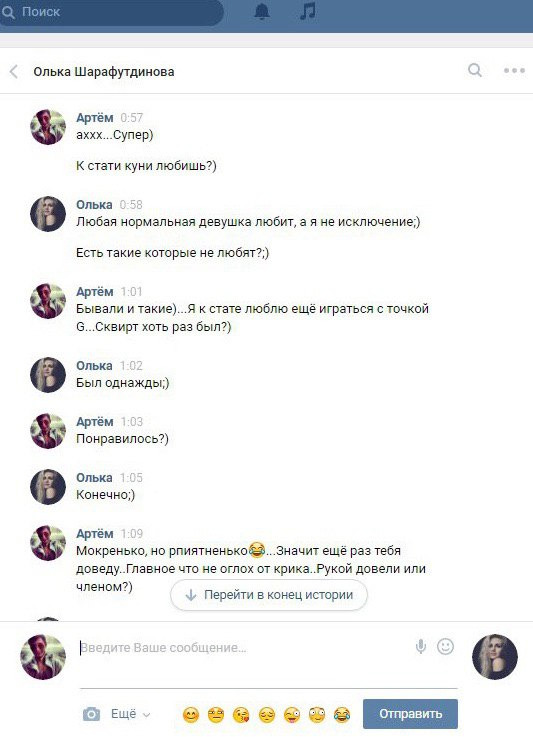The height and width of the screenshot is (737, 533).
Task: Open Артём's name link at 0:57
Action: pyautogui.click(x=94, y=118)
